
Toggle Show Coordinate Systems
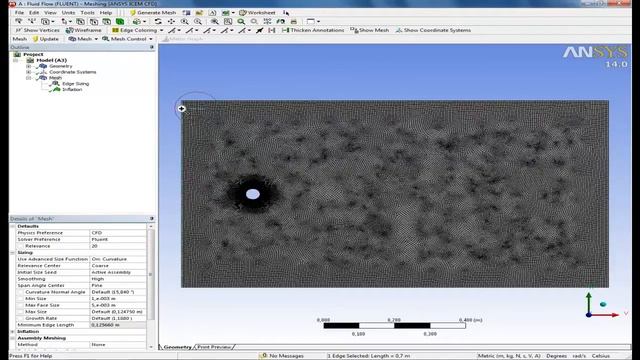click(433, 30)
